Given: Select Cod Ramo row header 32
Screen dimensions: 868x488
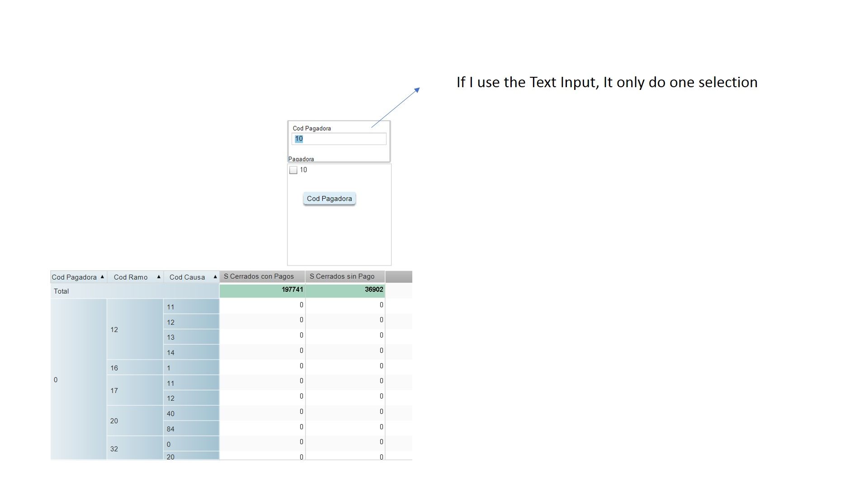Looking at the screenshot, I should (x=114, y=449).
